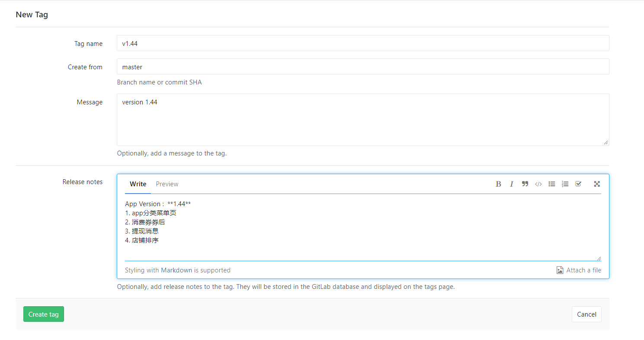Click the line 'App Version : **1.44**'
This screenshot has height=340, width=644.
tap(158, 204)
